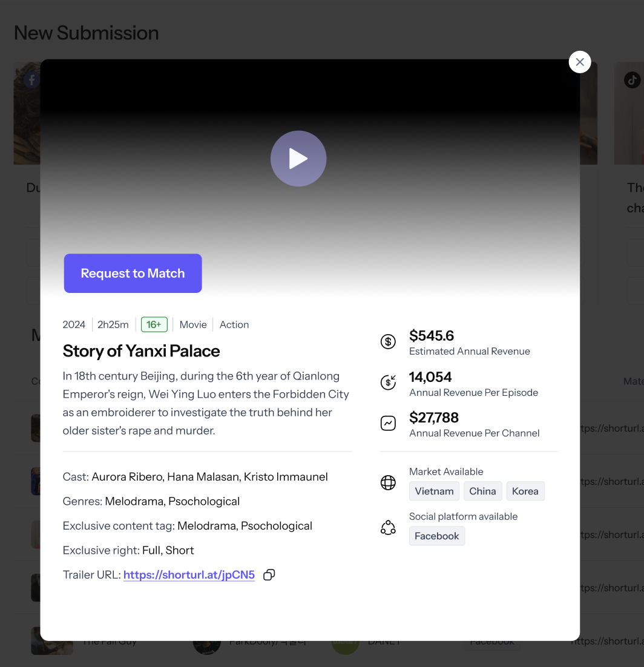Click the TikTok icon on the background card

(x=632, y=80)
